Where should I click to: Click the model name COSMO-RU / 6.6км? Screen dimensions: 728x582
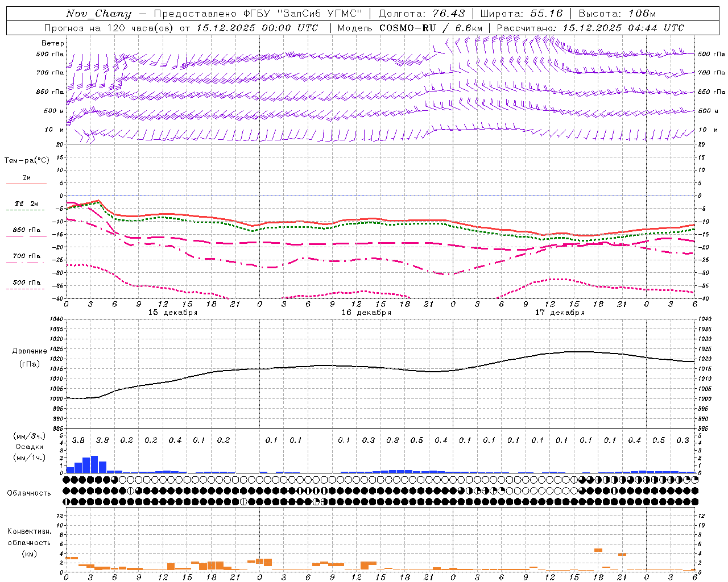[431, 28]
